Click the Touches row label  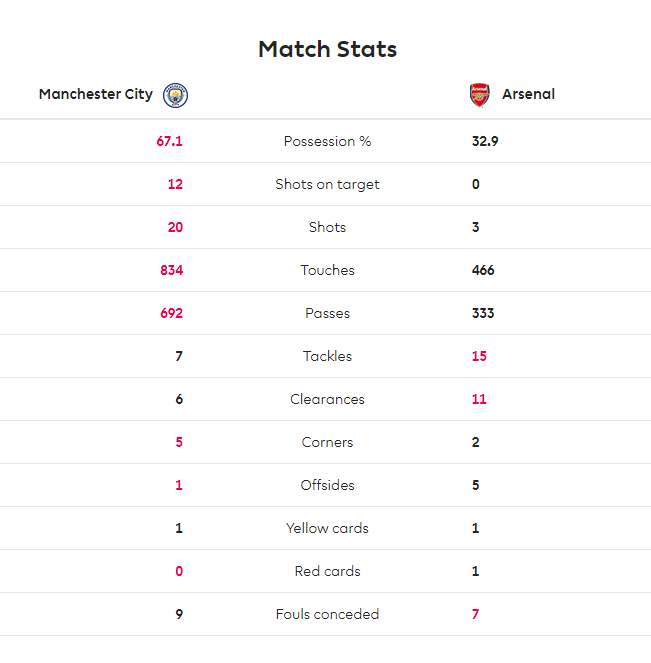point(328,270)
